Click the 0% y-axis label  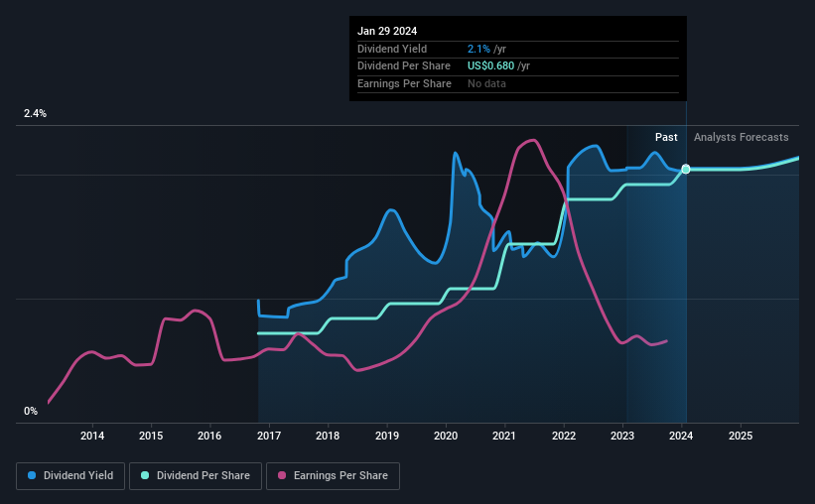click(31, 411)
